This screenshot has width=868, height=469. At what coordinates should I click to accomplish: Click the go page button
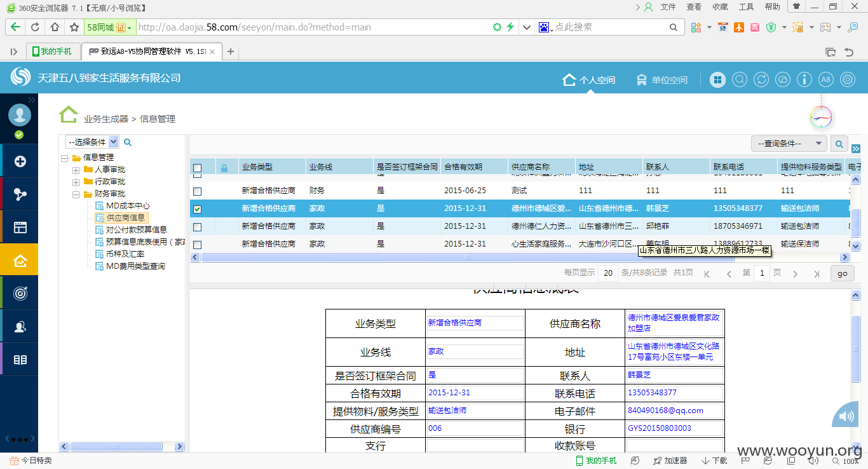(843, 273)
